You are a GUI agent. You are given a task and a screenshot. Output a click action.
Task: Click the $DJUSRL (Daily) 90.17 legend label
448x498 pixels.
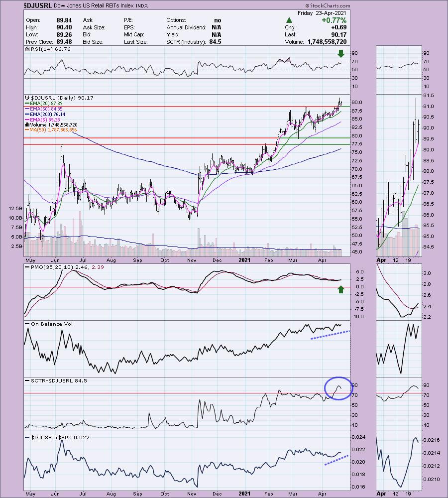click(62, 98)
